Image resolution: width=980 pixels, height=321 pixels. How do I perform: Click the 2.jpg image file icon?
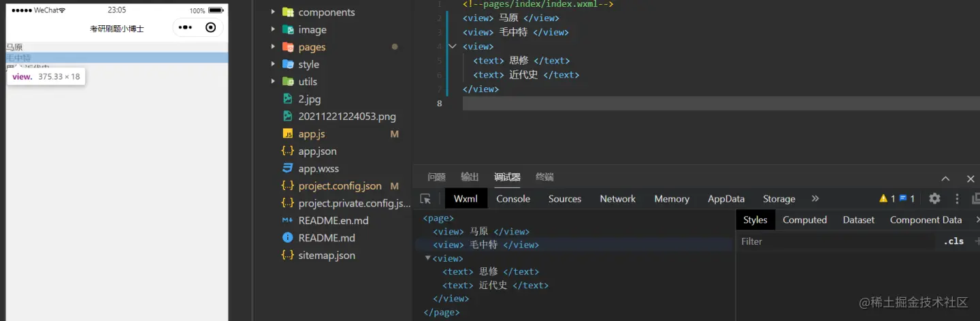coord(288,99)
